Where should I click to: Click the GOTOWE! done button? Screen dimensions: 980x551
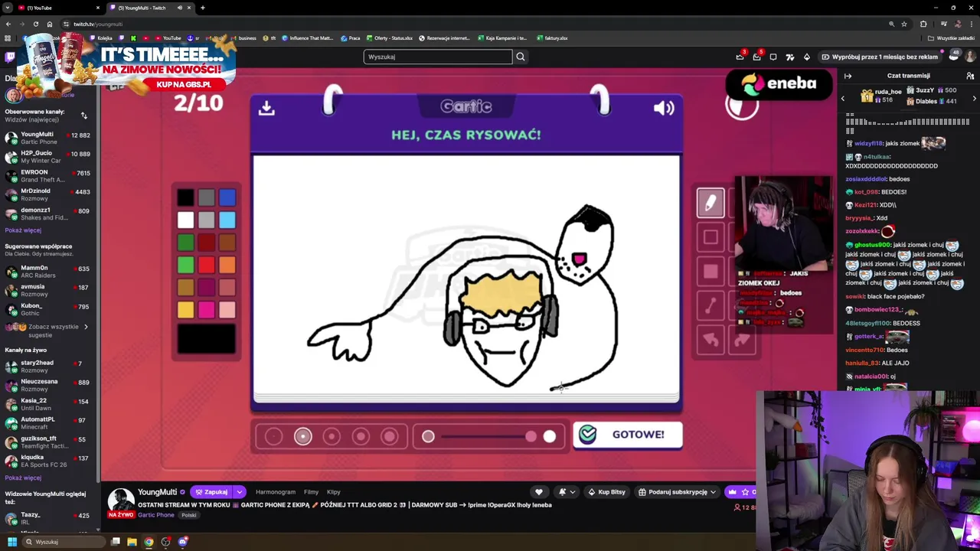[x=628, y=435]
